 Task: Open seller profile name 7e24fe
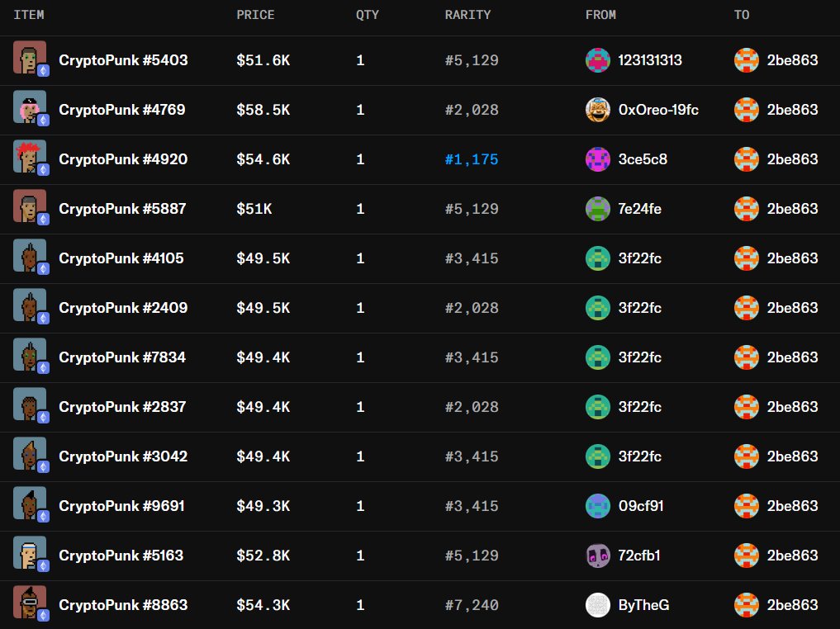coord(639,209)
